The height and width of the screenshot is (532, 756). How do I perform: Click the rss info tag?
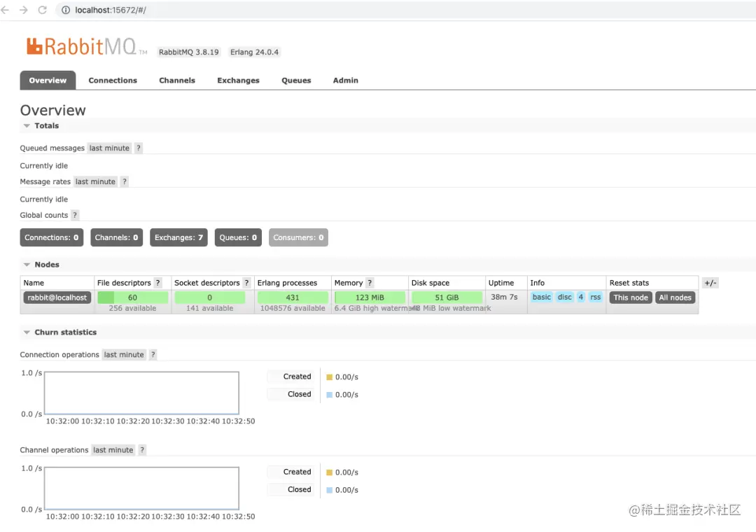pos(596,297)
